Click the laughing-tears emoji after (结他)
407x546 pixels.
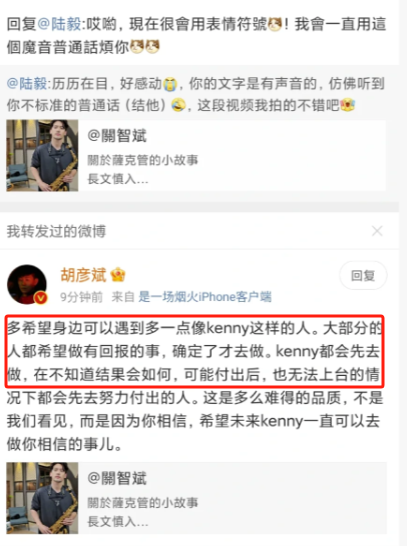[179, 106]
